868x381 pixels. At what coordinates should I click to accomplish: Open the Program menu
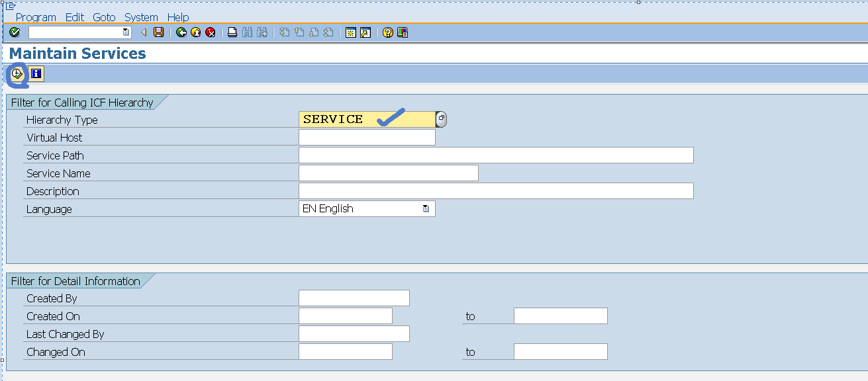tap(36, 17)
